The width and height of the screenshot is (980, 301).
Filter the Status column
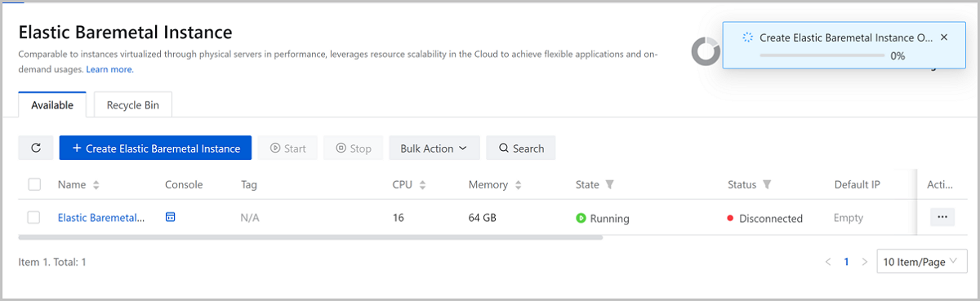click(767, 185)
